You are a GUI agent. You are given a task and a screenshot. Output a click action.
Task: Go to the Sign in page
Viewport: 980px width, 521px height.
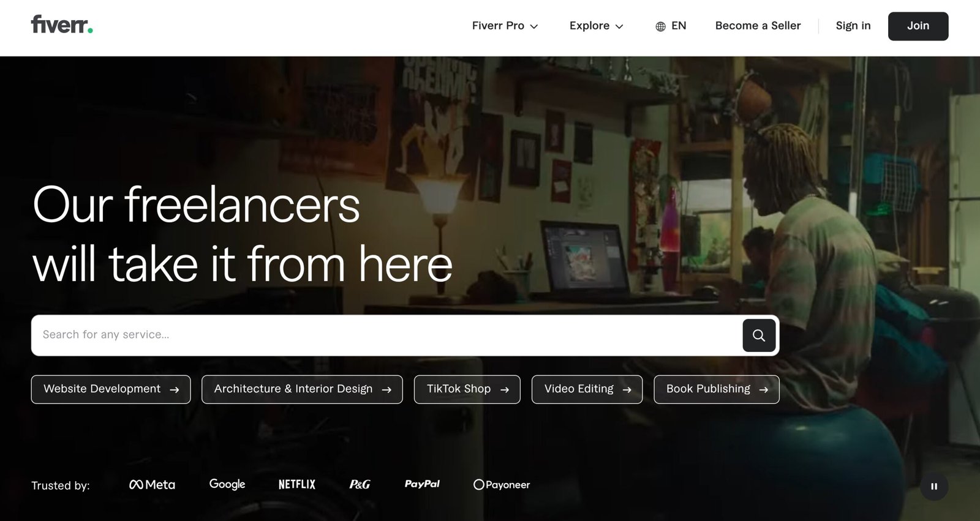[x=853, y=26]
